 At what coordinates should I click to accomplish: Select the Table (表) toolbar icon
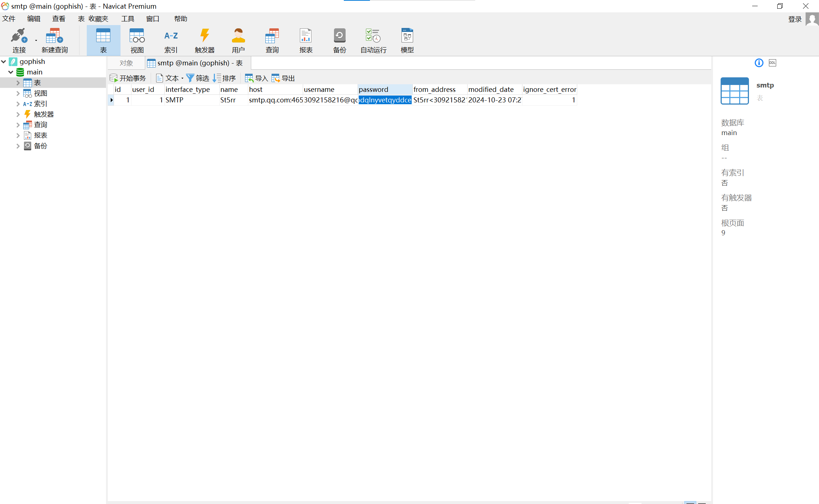[x=103, y=41]
